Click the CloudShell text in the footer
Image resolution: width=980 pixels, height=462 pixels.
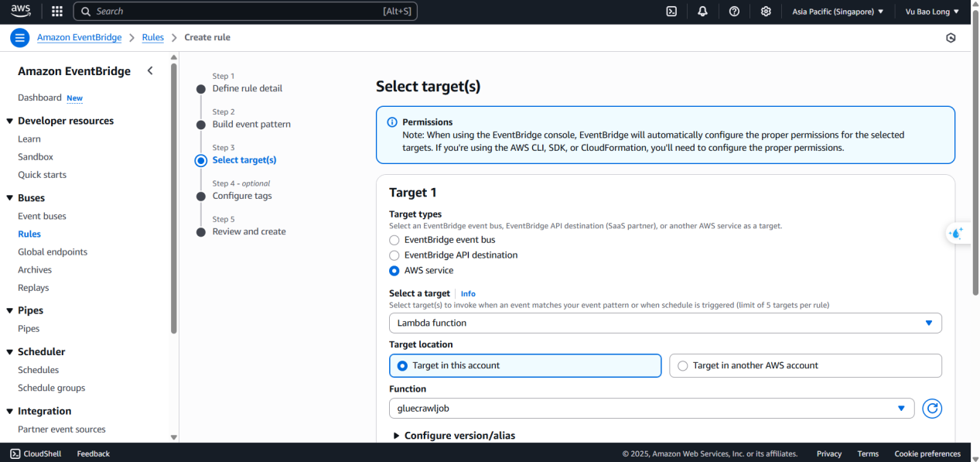coord(43,454)
